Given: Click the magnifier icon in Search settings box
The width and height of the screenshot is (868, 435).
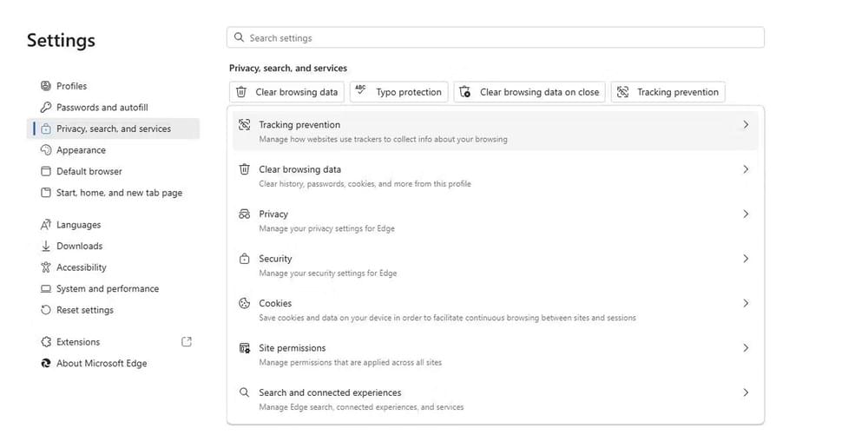Looking at the screenshot, I should click(240, 37).
